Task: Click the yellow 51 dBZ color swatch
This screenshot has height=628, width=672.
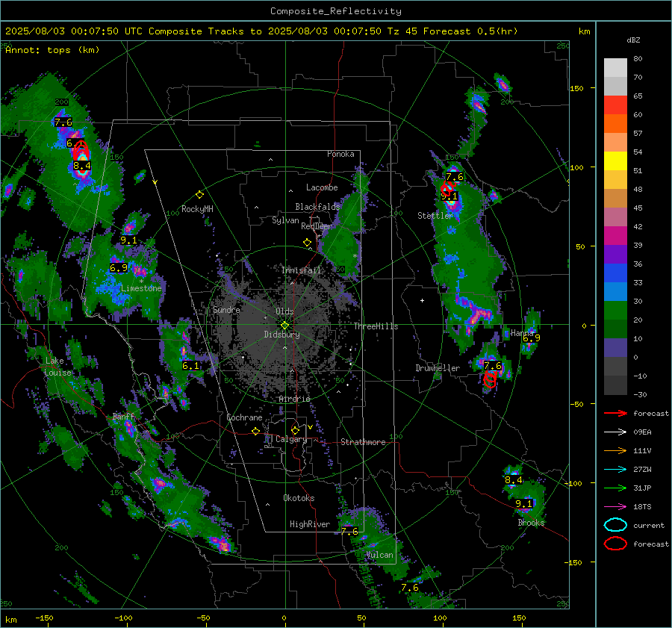Action: tap(615, 161)
